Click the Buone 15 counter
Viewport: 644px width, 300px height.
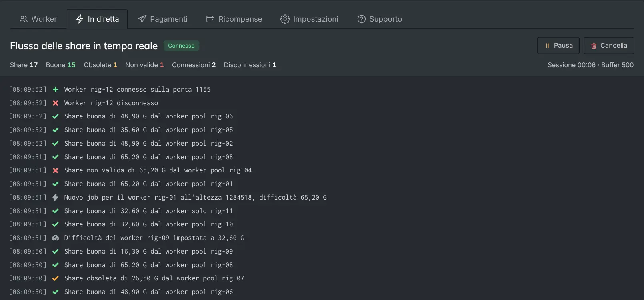tap(61, 65)
